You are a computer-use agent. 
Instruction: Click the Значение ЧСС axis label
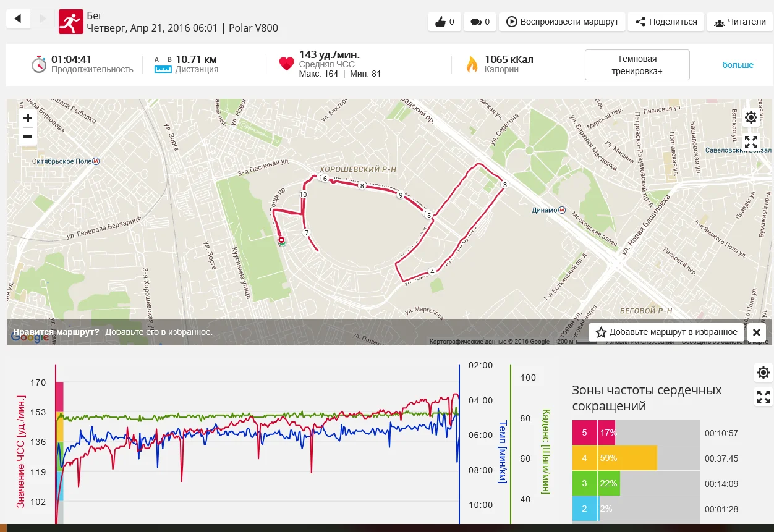click(22, 452)
